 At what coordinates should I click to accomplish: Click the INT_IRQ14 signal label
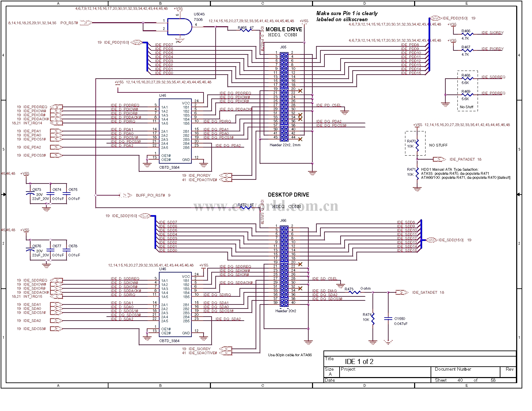tap(33, 123)
